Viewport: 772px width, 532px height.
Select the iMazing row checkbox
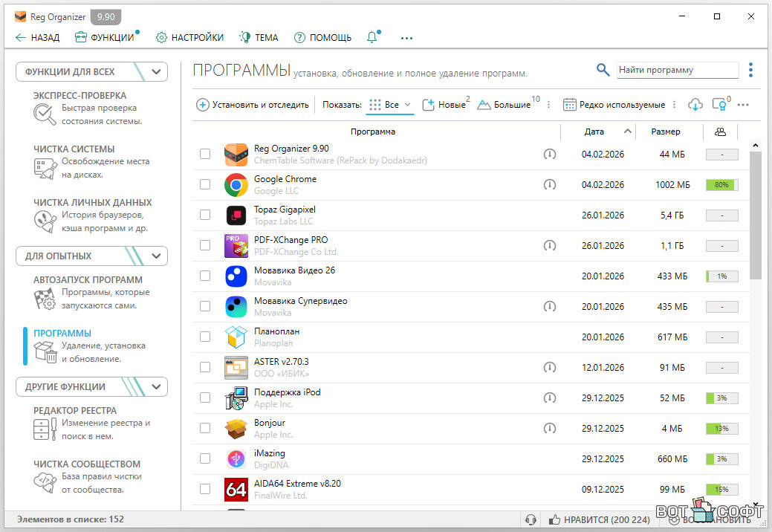click(x=205, y=458)
